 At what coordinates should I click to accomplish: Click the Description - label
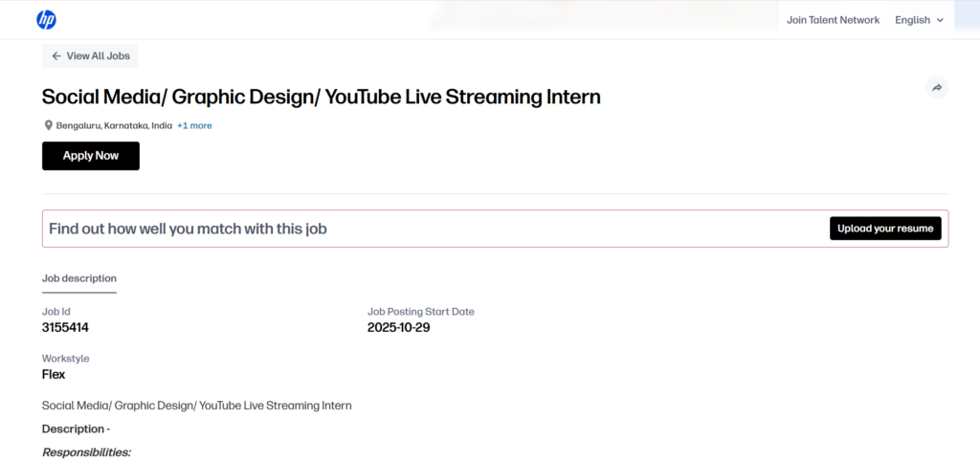coord(76,429)
